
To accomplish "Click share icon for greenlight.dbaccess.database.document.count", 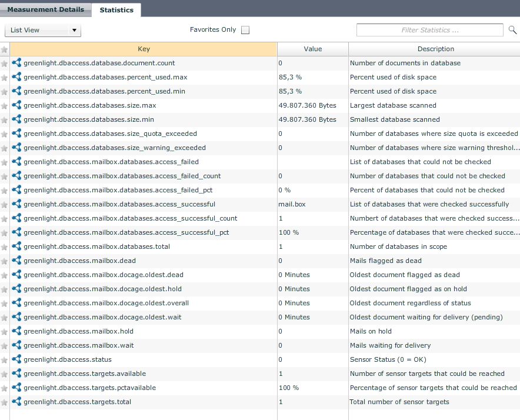I will pyautogui.click(x=16, y=63).
